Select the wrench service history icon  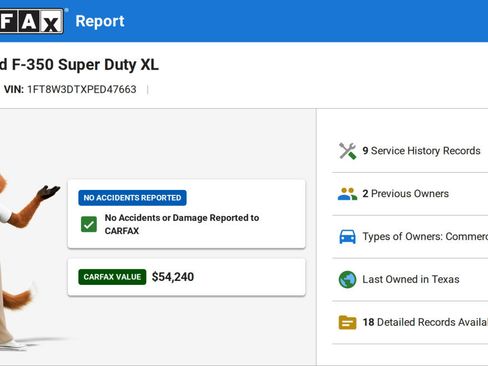(x=347, y=151)
